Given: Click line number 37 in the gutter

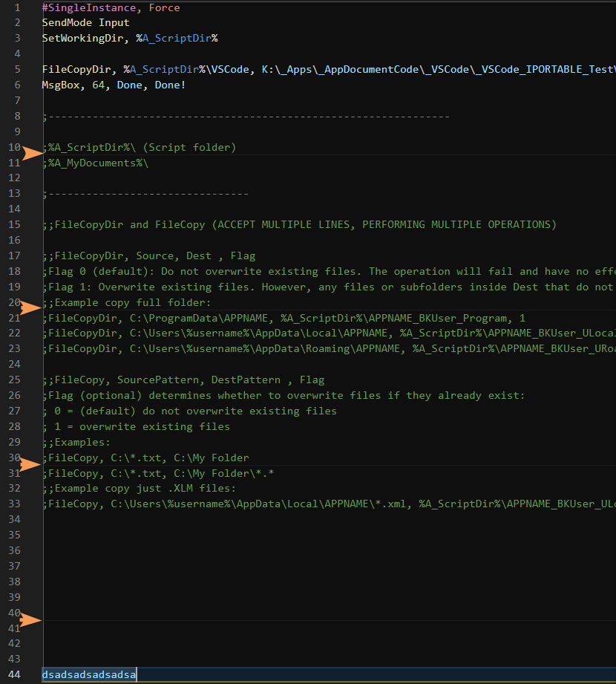Looking at the screenshot, I should tap(14, 566).
